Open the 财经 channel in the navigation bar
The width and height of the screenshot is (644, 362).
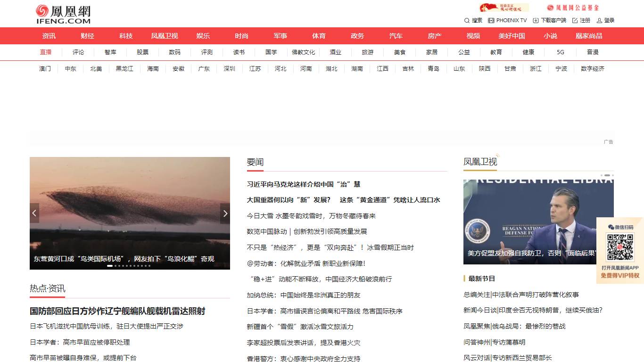click(x=87, y=35)
